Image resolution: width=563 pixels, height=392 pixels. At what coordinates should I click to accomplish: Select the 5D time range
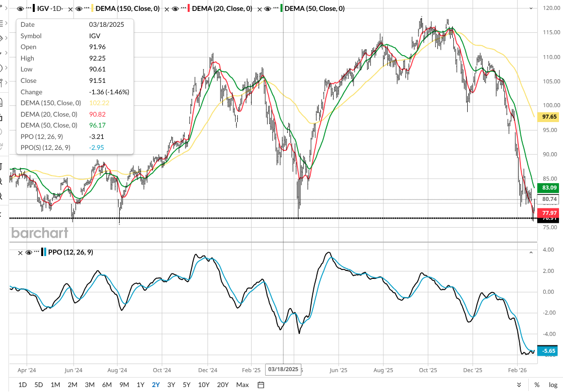click(38, 385)
